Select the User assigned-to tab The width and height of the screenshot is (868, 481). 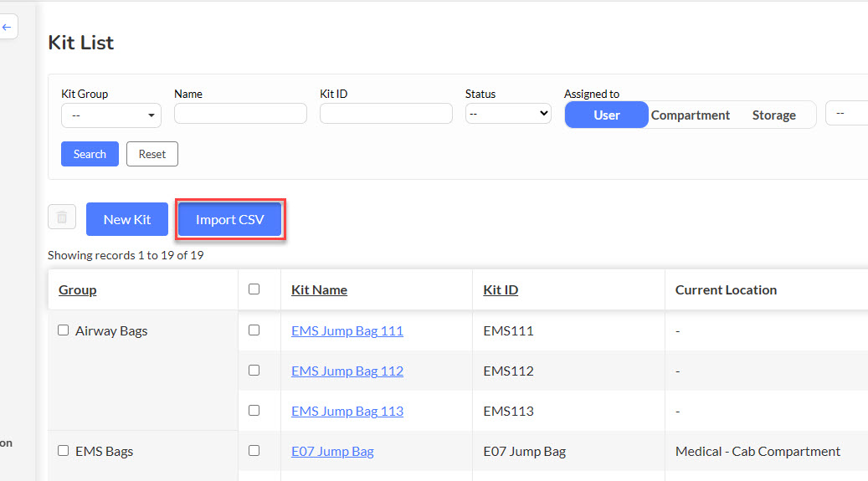click(x=606, y=115)
